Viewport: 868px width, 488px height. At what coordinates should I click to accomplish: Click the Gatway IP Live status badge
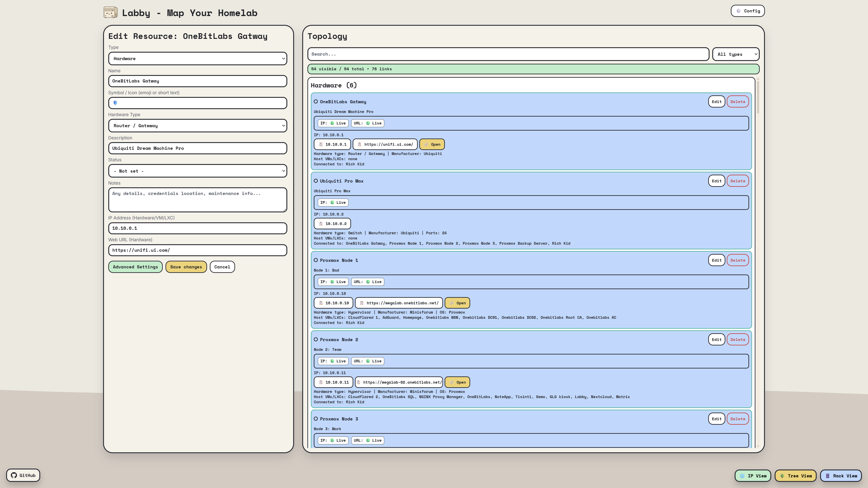(x=333, y=123)
